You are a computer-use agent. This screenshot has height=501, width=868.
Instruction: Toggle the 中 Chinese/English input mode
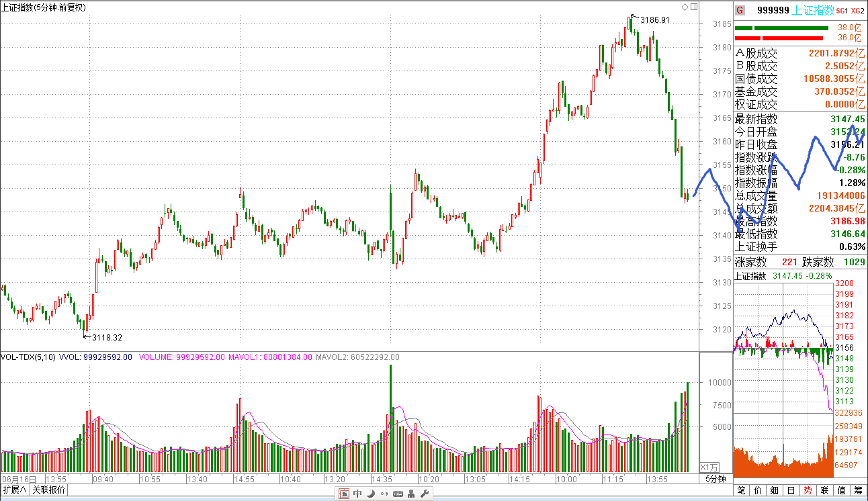357,494
